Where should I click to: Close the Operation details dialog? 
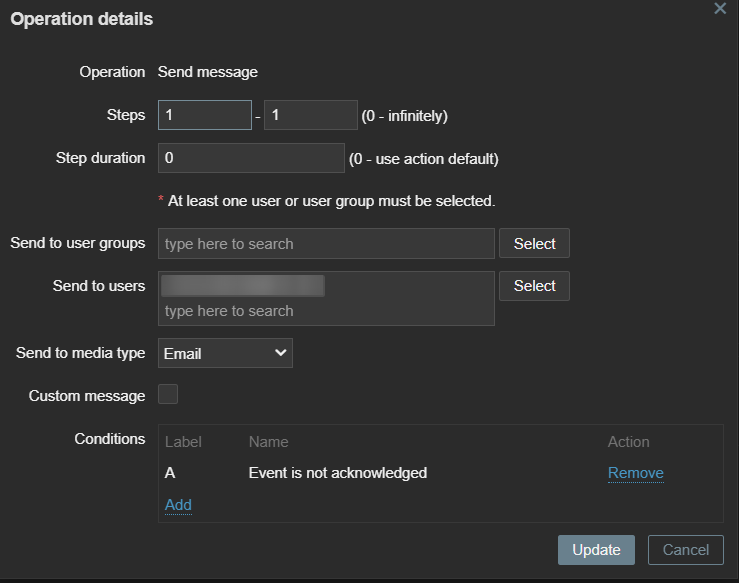[x=719, y=8]
